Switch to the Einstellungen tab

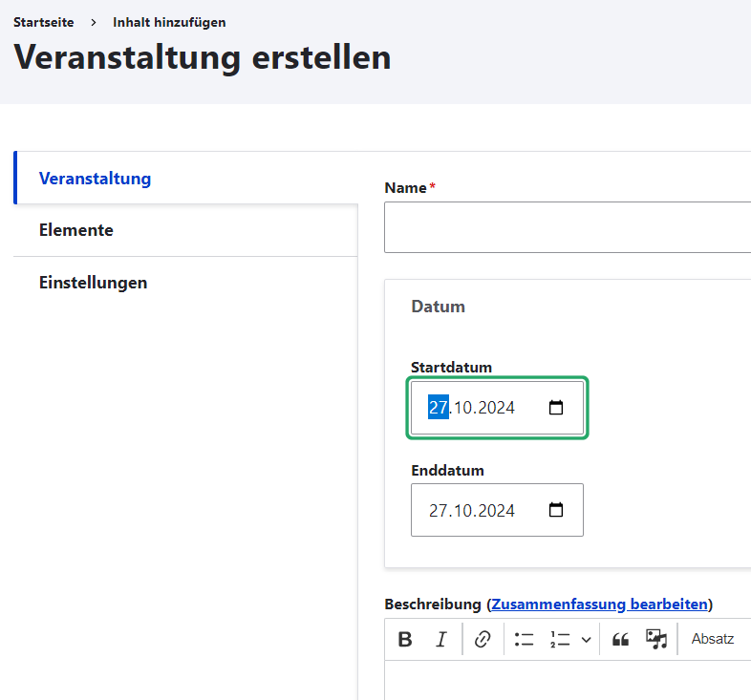[x=93, y=283]
